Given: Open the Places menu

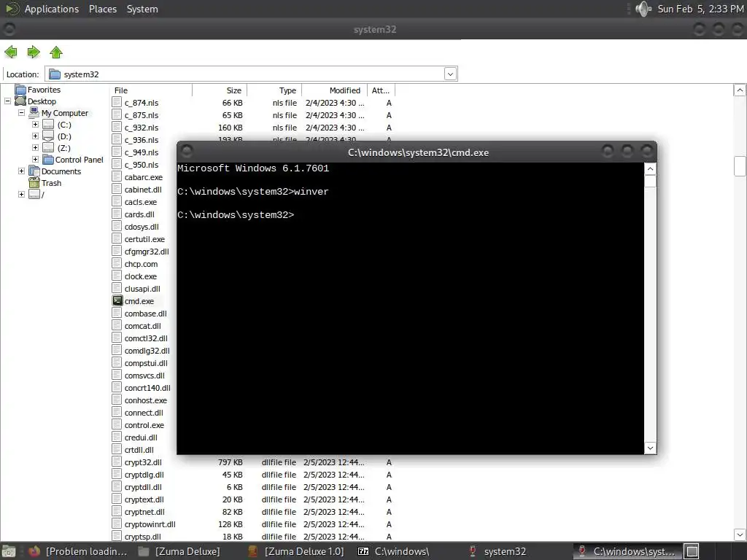Looking at the screenshot, I should [103, 9].
